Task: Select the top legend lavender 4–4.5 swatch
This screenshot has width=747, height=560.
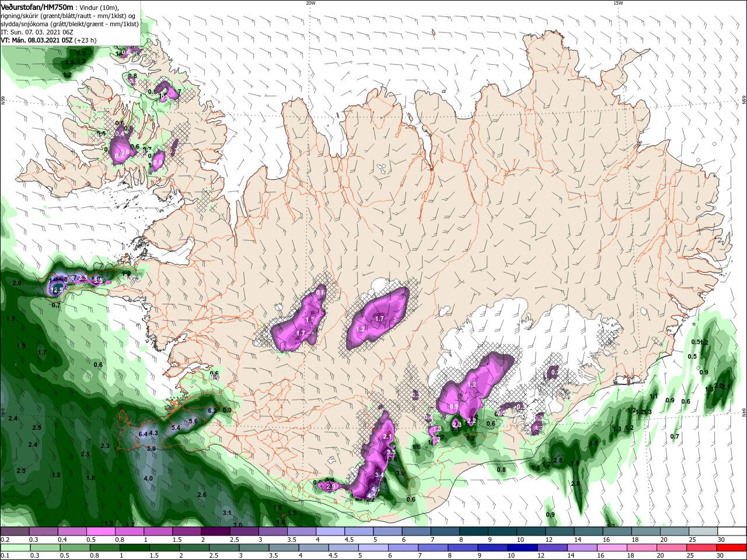Action: [330, 531]
